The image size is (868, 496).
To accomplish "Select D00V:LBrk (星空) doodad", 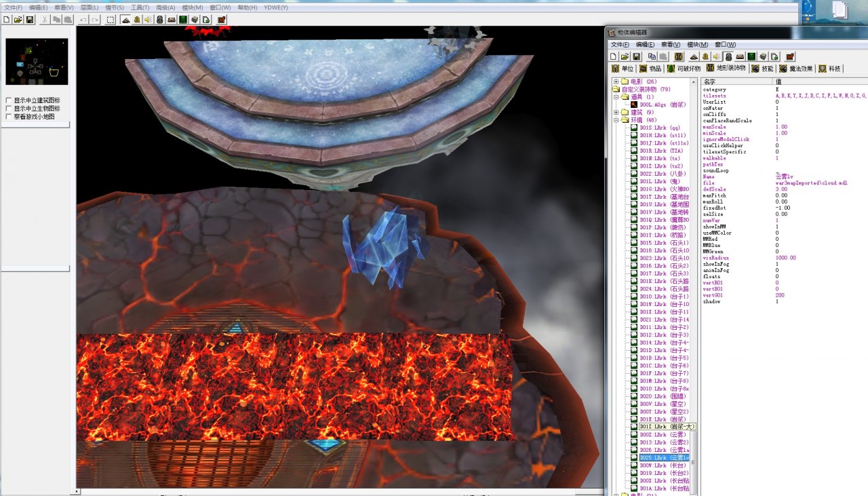I will point(664,404).
